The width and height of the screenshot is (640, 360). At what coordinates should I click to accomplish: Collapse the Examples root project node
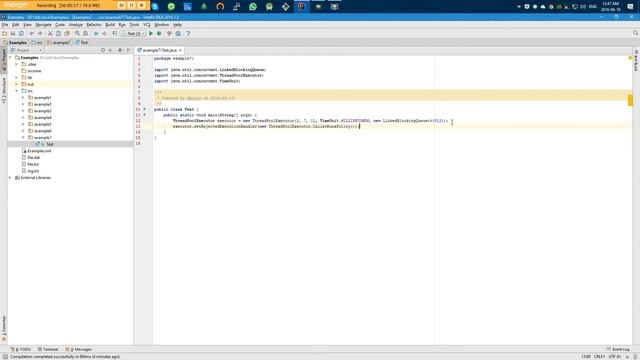tap(10, 58)
